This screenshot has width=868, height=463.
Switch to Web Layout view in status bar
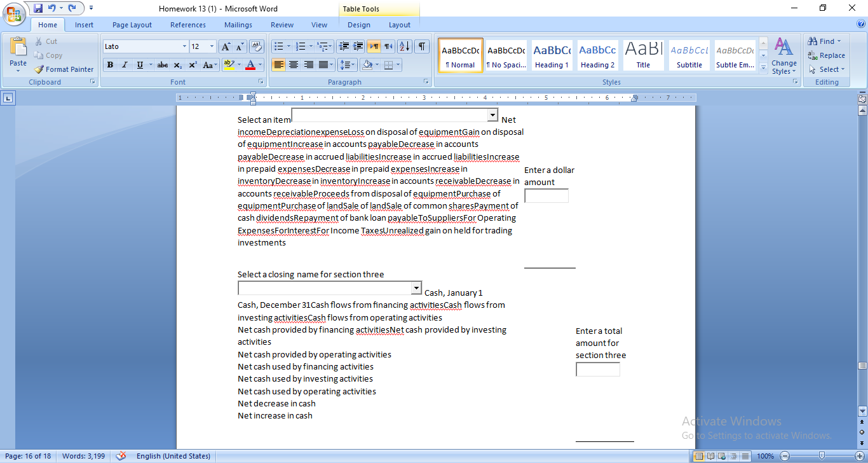pyautogui.click(x=721, y=455)
